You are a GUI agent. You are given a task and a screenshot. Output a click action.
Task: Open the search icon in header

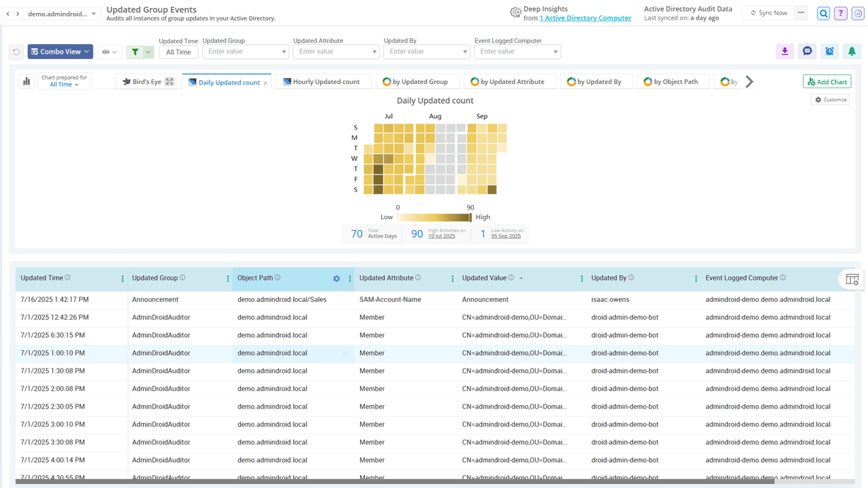[823, 14]
